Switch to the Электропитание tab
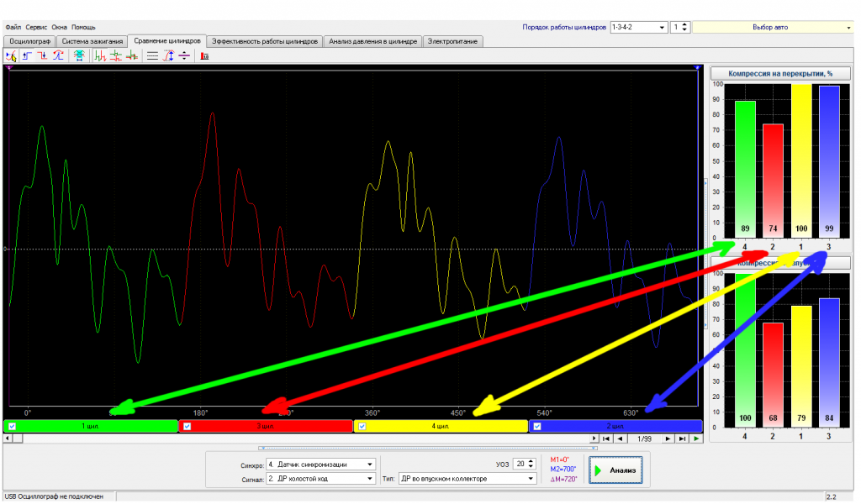Screen dimensions: 861x504 [x=452, y=42]
